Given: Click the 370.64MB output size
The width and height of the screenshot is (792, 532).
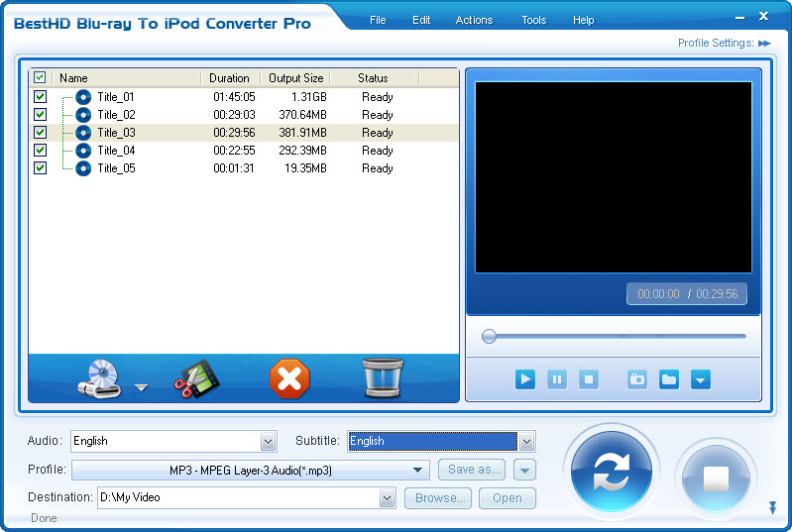Looking at the screenshot, I should (x=303, y=115).
